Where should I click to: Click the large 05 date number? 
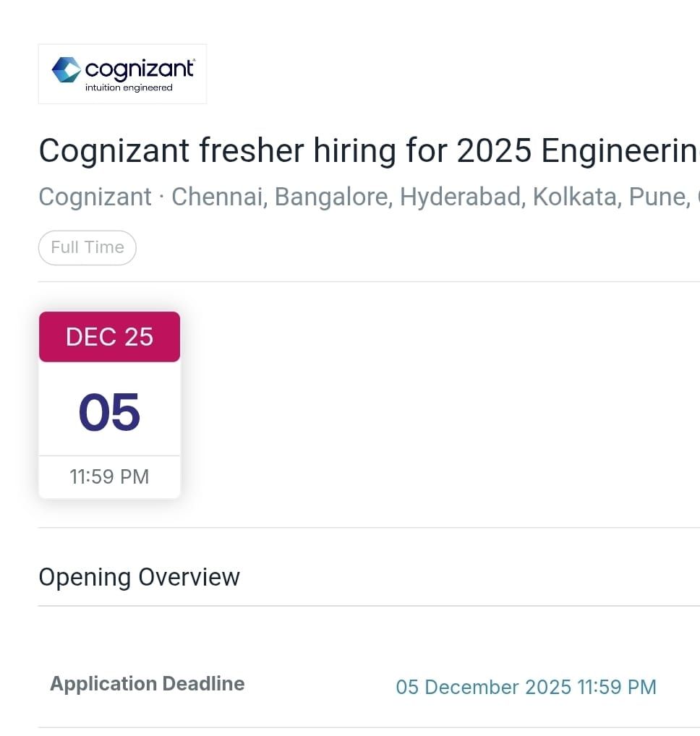109,413
